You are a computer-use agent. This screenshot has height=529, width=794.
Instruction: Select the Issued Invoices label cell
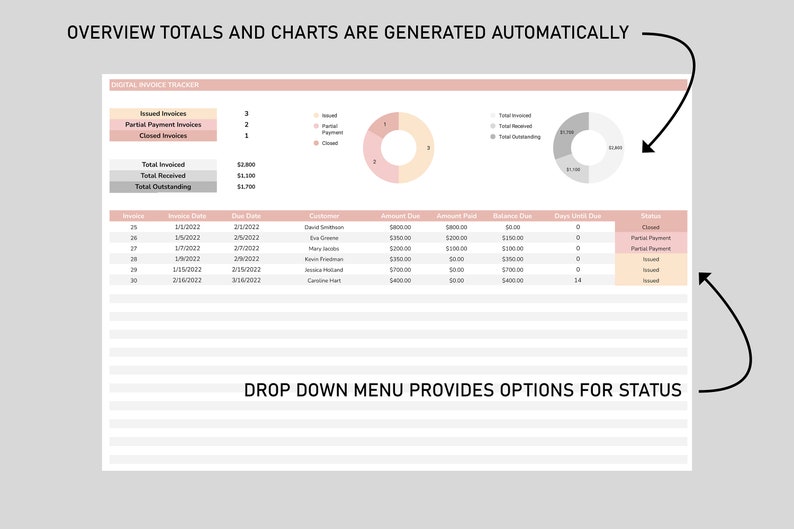pyautogui.click(x=163, y=113)
